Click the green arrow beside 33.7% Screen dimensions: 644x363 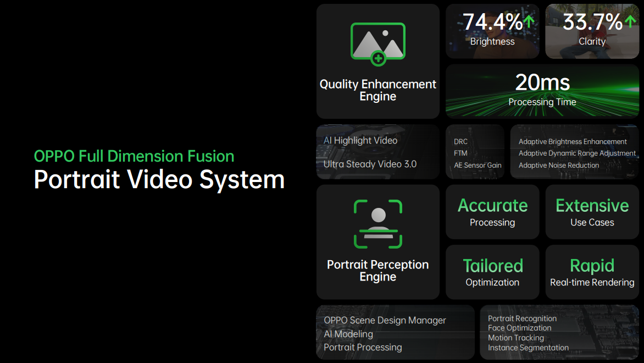point(630,21)
